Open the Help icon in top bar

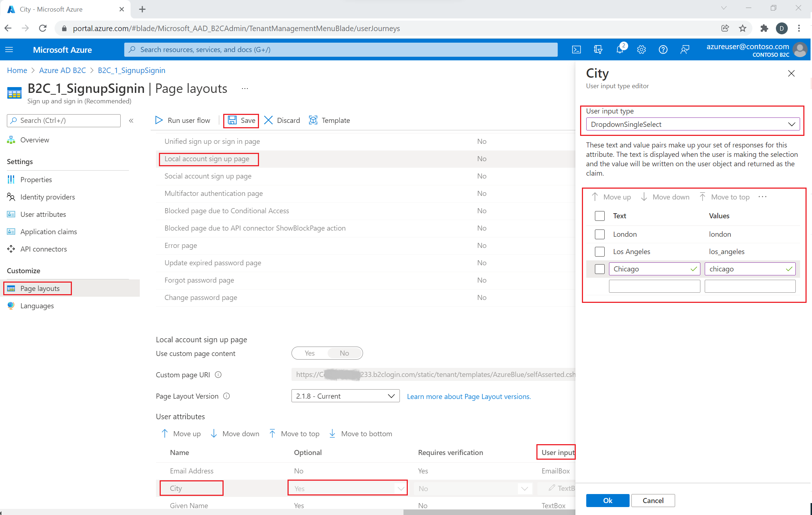click(663, 50)
